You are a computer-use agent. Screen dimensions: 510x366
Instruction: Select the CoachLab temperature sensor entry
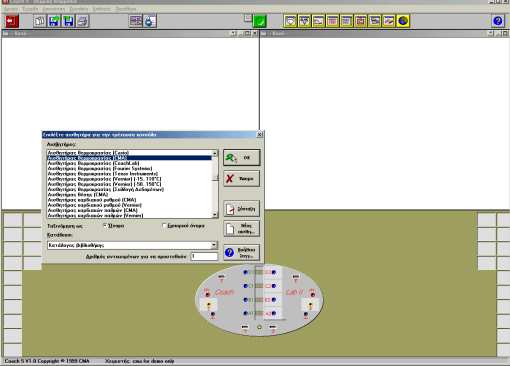coord(93,163)
